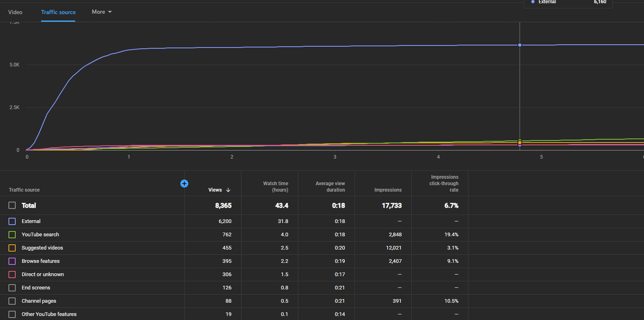Click the Suggested videos click-through rate 3.1%
This screenshot has height=320, width=644.
pyautogui.click(x=453, y=248)
